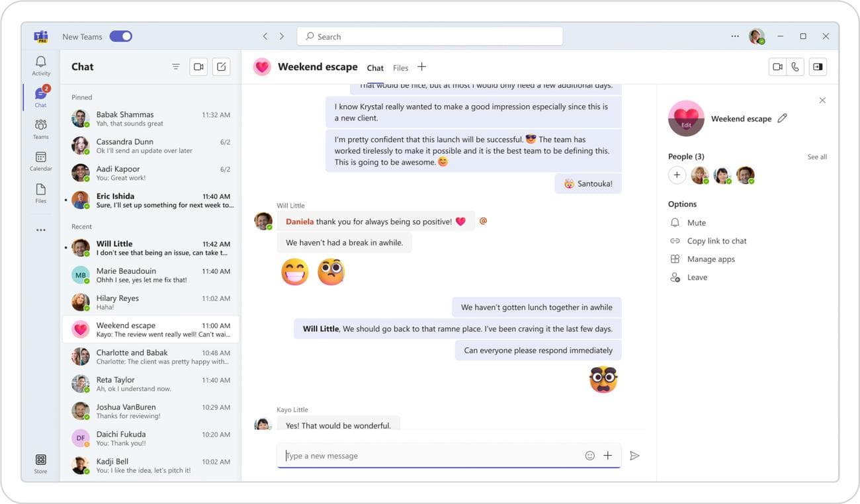The height and width of the screenshot is (504, 860).
Task: Open the chat filter icon
Action: pos(176,66)
